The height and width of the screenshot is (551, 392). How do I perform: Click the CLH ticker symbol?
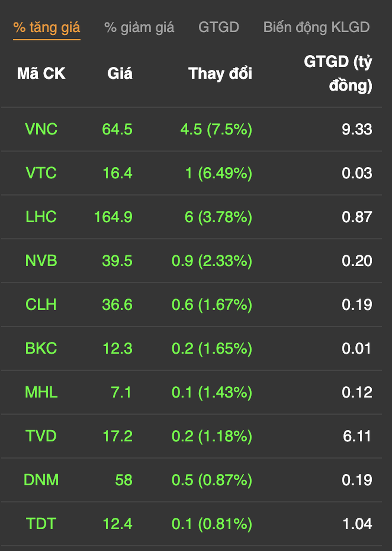(x=41, y=305)
